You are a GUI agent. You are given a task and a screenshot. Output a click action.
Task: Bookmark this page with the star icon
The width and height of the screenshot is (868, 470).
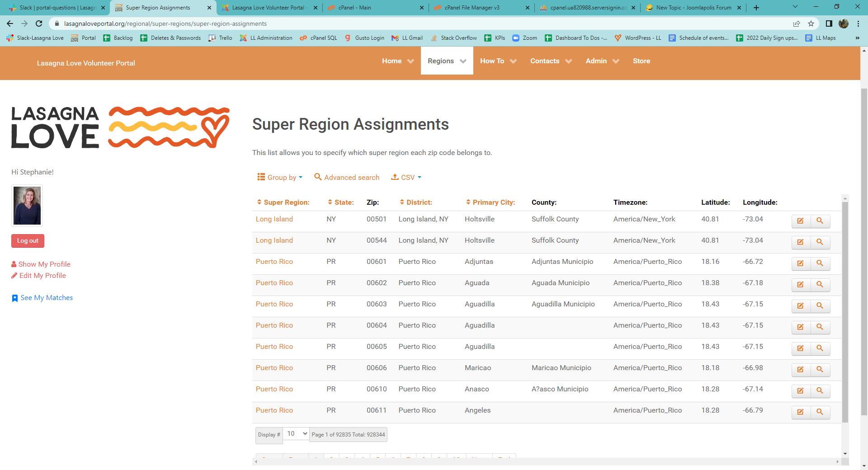click(x=811, y=23)
